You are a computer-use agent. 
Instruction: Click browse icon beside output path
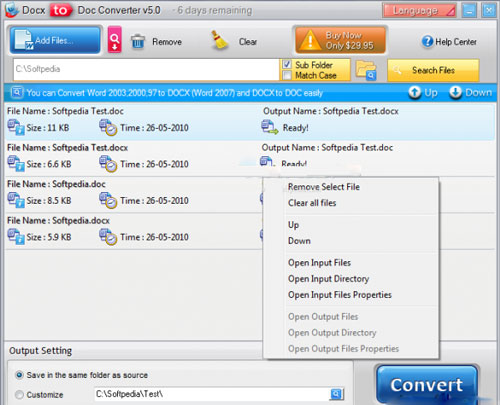point(337,394)
